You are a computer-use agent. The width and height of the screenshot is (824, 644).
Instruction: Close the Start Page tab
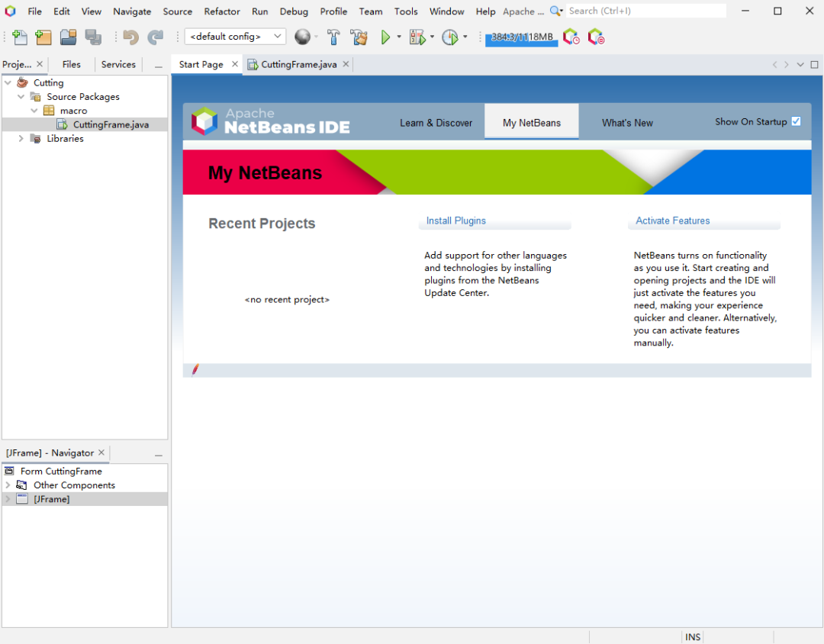point(235,63)
